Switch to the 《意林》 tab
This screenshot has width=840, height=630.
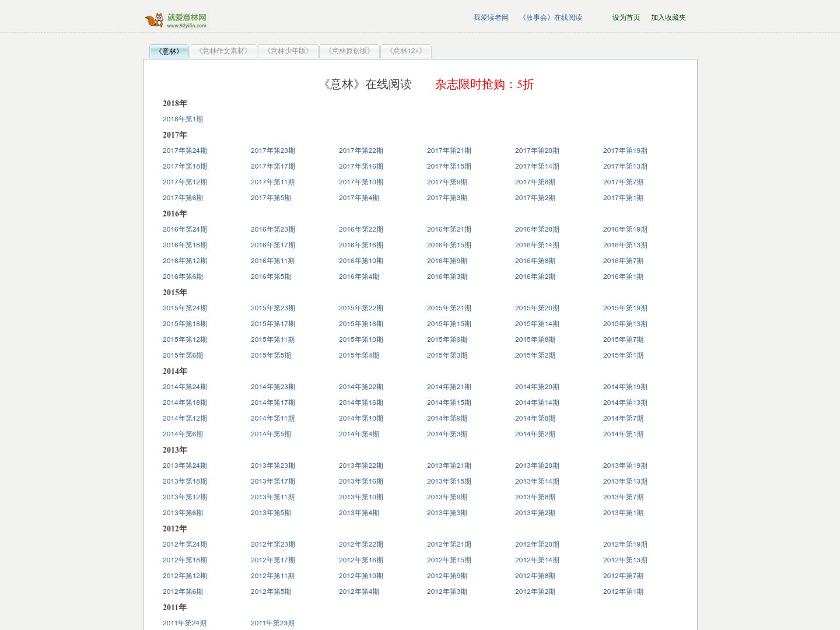click(169, 51)
